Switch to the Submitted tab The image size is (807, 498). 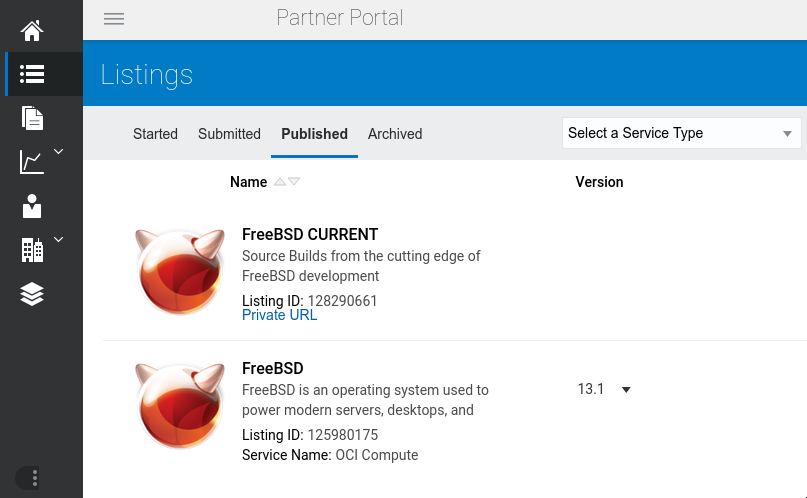tap(229, 134)
